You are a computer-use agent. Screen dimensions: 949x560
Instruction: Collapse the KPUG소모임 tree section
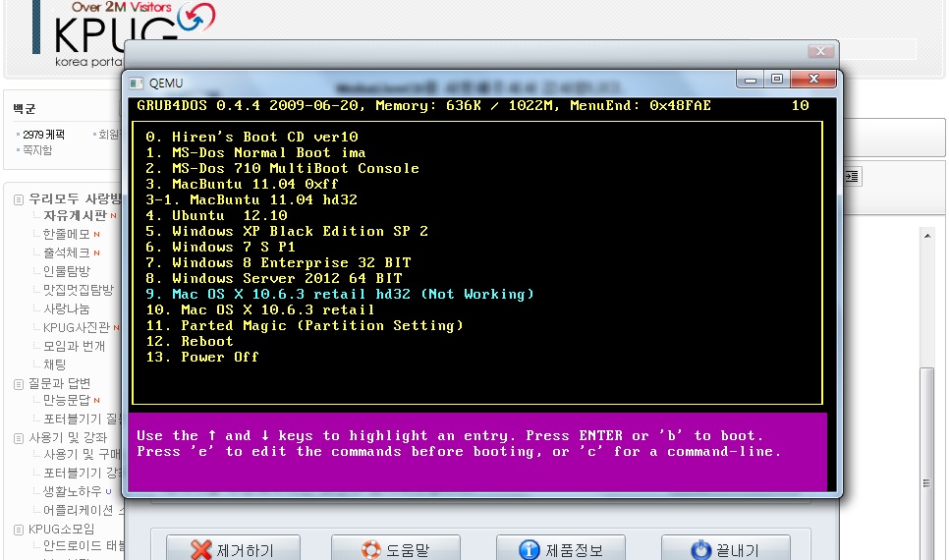[x=19, y=530]
